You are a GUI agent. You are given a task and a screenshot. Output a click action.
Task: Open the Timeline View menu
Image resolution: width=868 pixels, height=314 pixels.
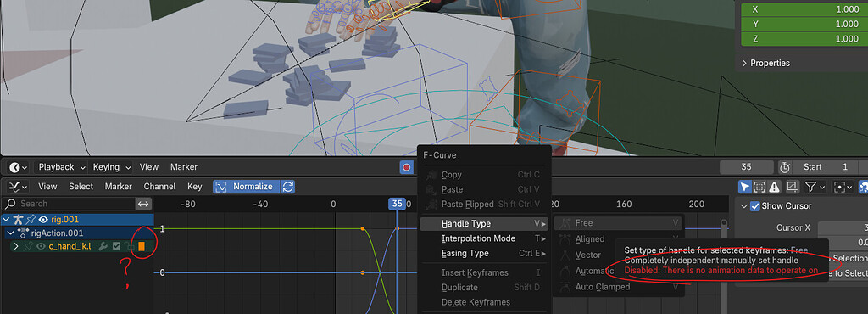point(149,166)
